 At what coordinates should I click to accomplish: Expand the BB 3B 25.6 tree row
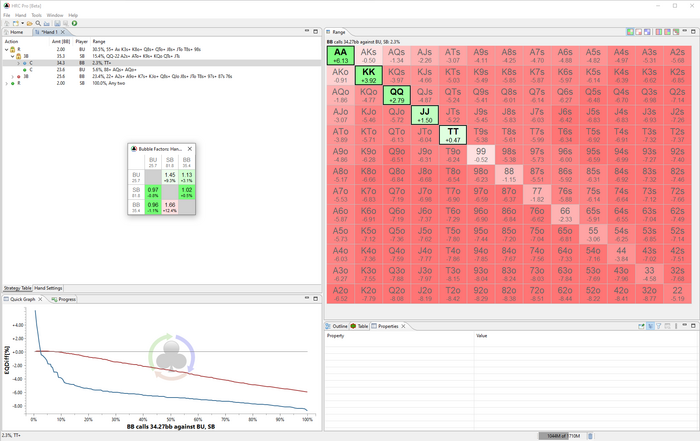click(x=12, y=76)
